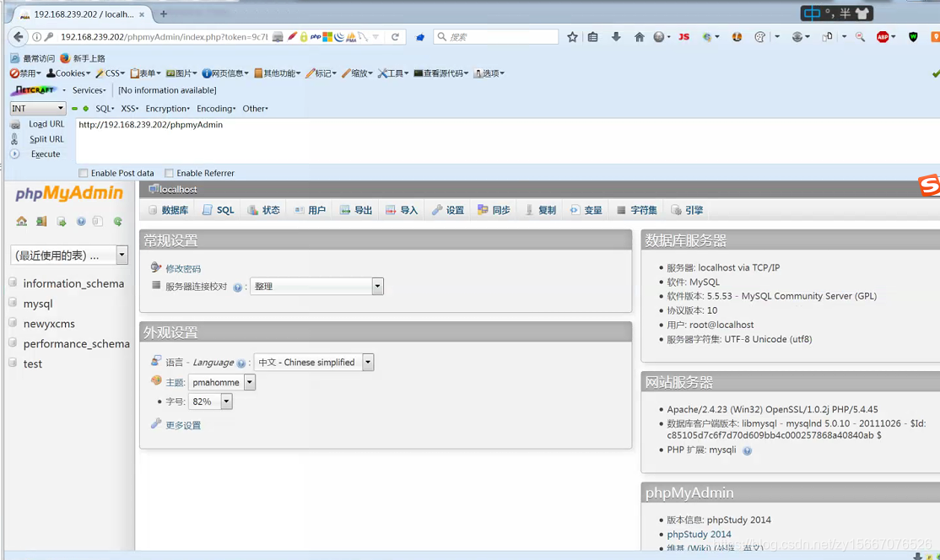The height and width of the screenshot is (560, 940).
Task: Open the CSS menu in web developer toolbar
Action: click(x=111, y=73)
